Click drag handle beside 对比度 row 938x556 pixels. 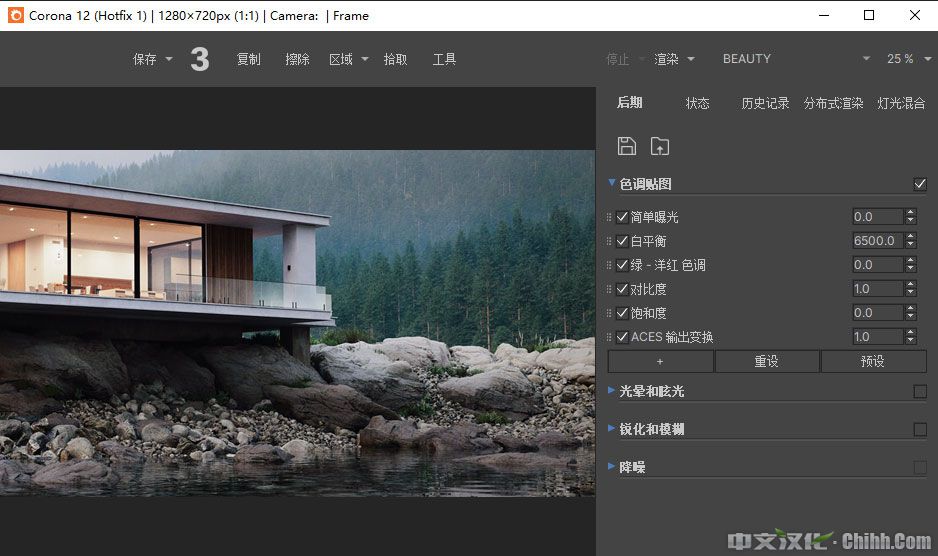[610, 289]
